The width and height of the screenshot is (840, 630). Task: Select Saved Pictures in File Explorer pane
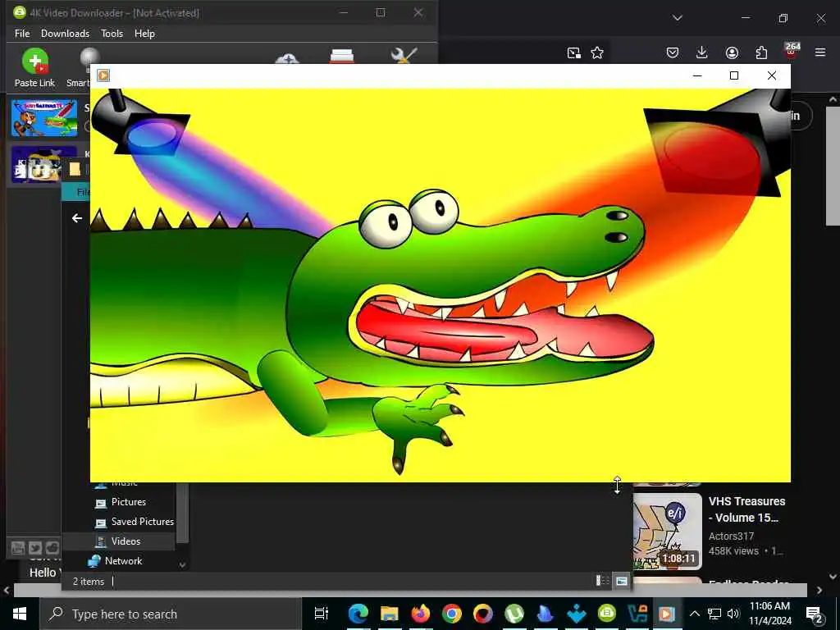pyautogui.click(x=142, y=521)
